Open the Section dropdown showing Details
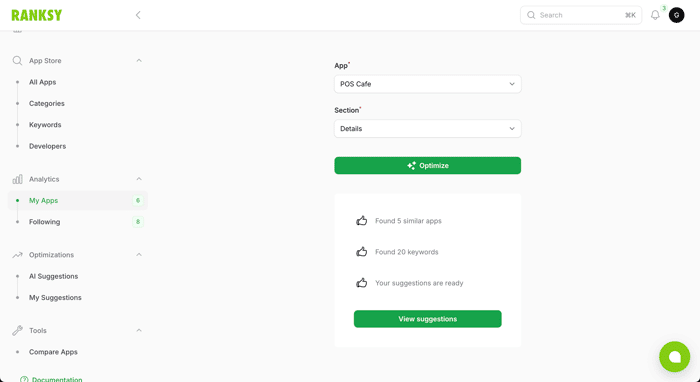 pos(428,129)
